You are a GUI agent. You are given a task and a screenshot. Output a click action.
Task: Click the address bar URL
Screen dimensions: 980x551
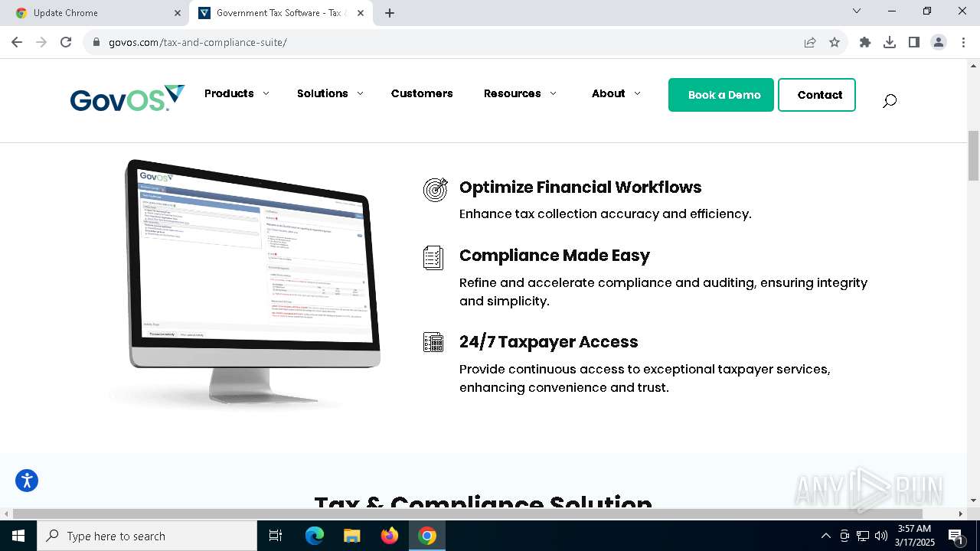coord(198,42)
